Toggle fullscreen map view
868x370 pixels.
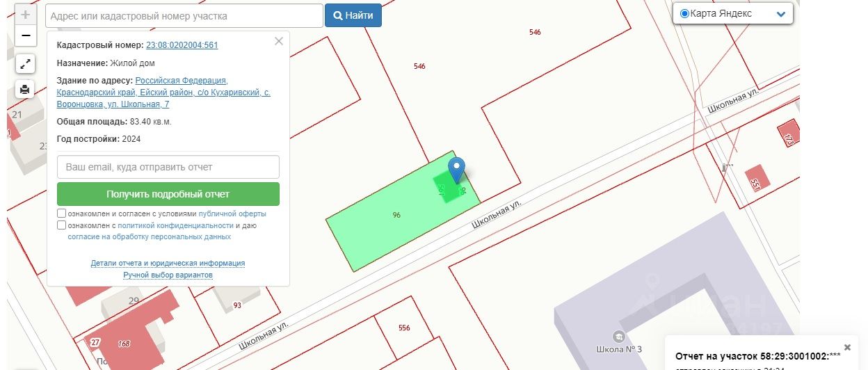25,65
